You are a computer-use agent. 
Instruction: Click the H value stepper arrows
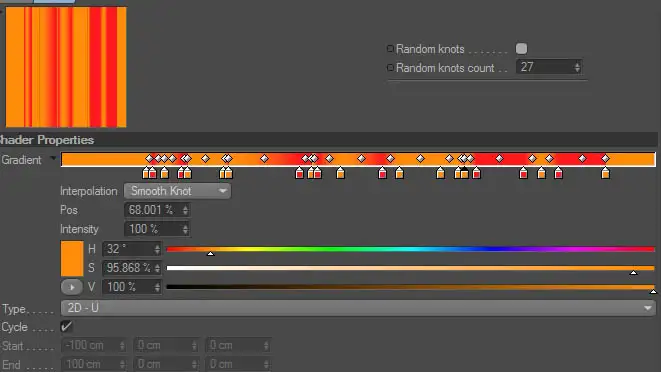pos(157,249)
